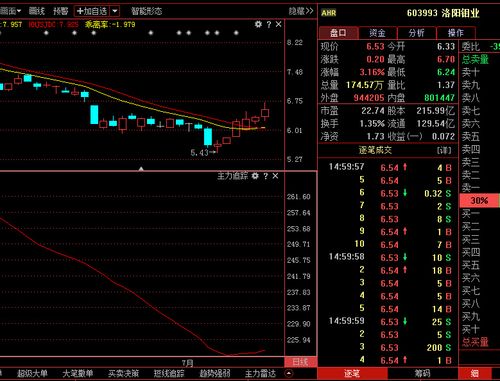500x381 pixels.
Task: Add stock via +加自选 button
Action: pos(92,11)
